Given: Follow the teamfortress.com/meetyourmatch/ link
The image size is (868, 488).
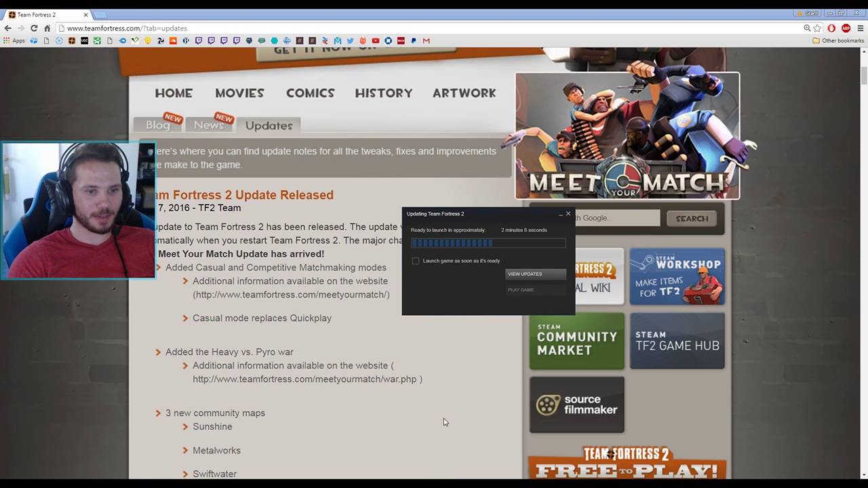Looking at the screenshot, I should pos(291,294).
